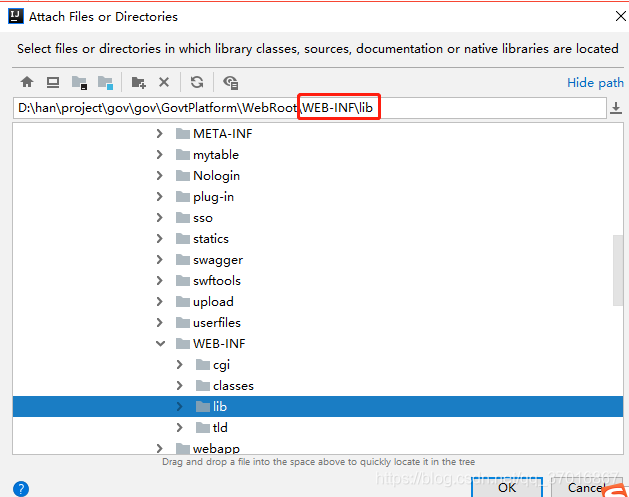Select the userfiles folder row
Screen dimensions: 629x497
[x=318, y=323]
